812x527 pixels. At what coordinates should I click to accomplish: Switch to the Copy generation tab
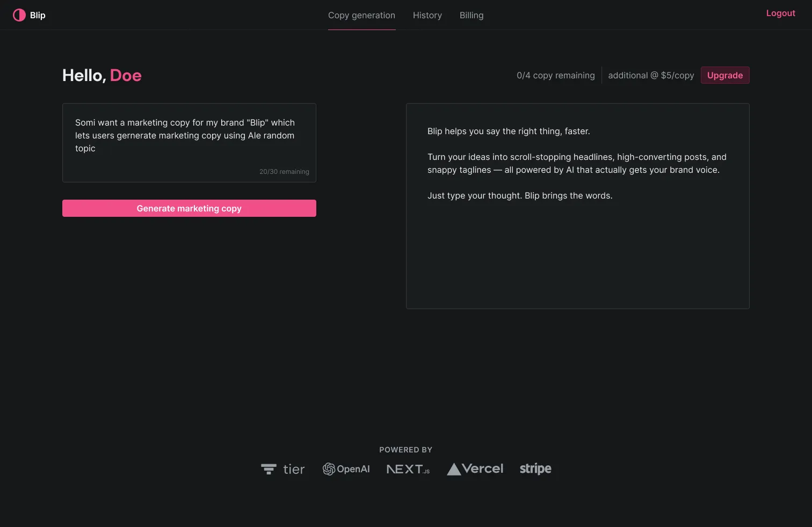click(361, 16)
